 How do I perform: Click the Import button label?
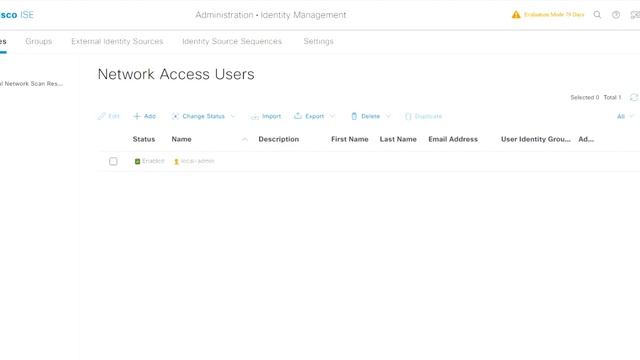point(271,116)
